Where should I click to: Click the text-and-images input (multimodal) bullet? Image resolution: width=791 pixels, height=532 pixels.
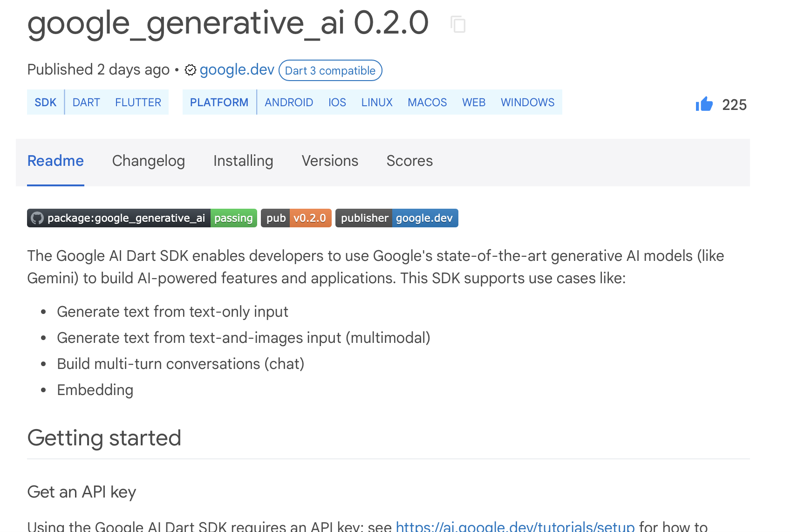[x=244, y=338]
